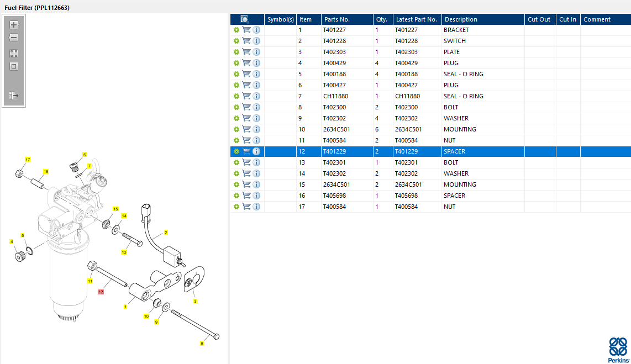This screenshot has width=631, height=364.
Task: Click the single-square fit view icon
Action: (x=14, y=66)
